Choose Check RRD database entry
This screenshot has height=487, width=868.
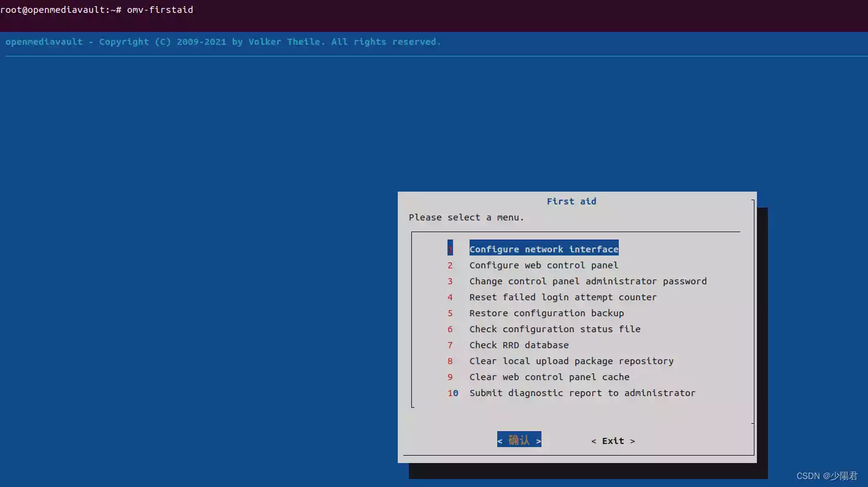pyautogui.click(x=519, y=345)
